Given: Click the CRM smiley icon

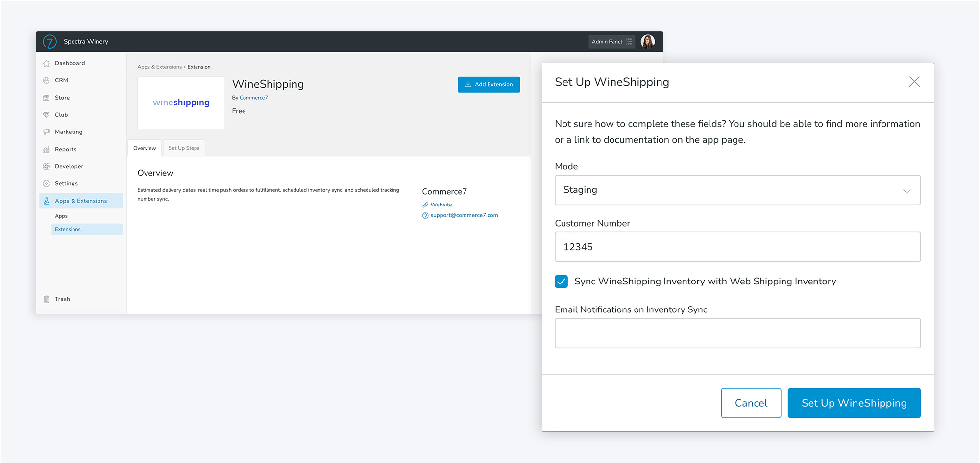Looking at the screenshot, I should pos(47,80).
